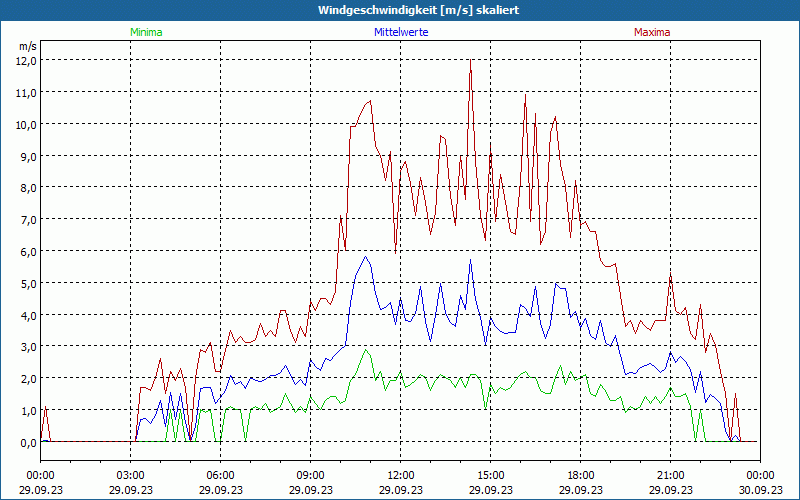This screenshot has width=800, height=500.
Task: Select the red 'Maxima' legend label
Action: (x=652, y=32)
